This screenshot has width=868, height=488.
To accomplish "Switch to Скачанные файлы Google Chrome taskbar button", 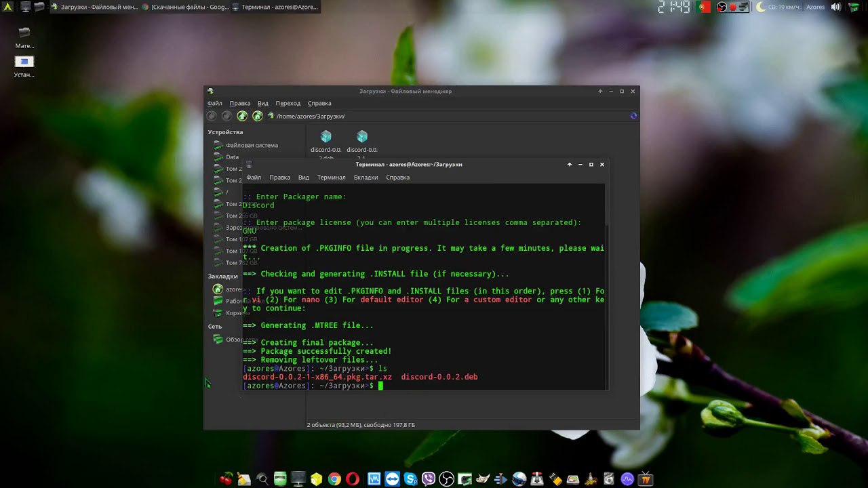I will click(x=184, y=7).
